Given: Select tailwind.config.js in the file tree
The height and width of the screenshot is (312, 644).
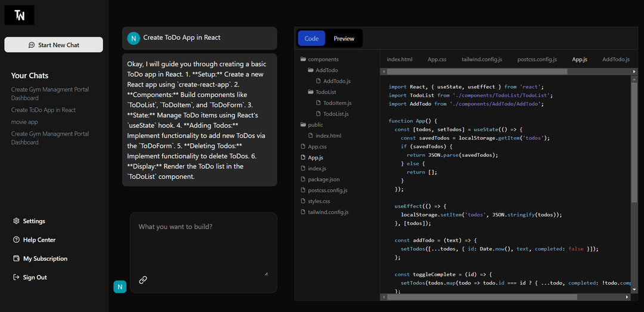Looking at the screenshot, I should point(324,212).
